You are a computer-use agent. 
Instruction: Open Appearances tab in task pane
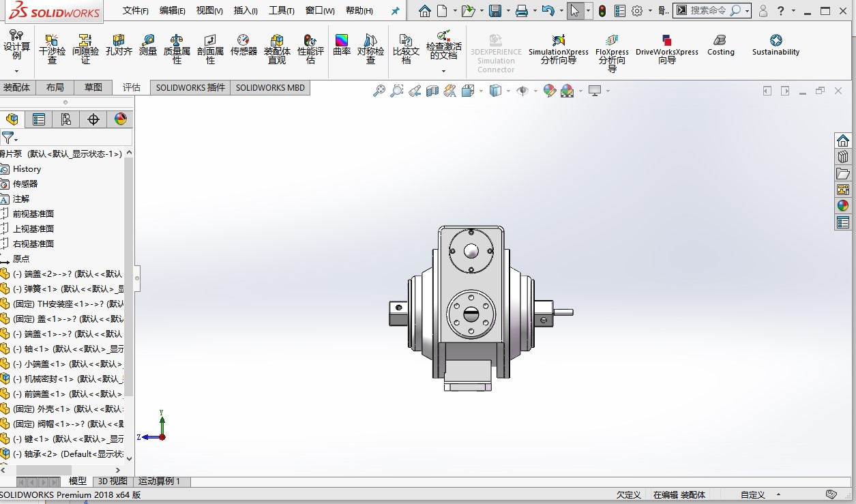click(843, 205)
